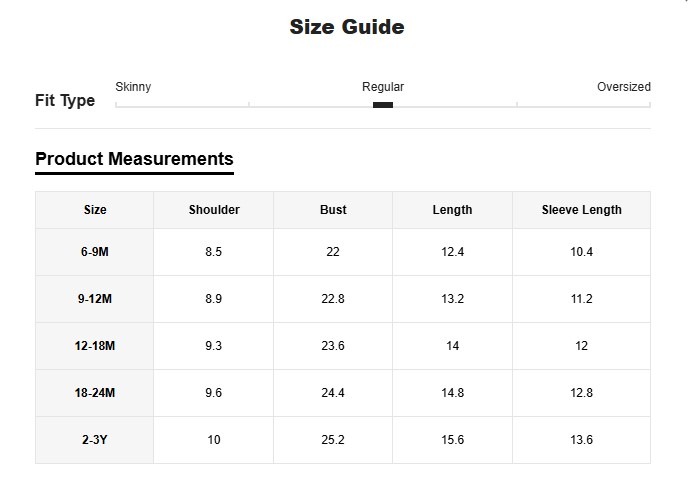Click the 25.2 bust value for 2-3Y

(x=333, y=440)
